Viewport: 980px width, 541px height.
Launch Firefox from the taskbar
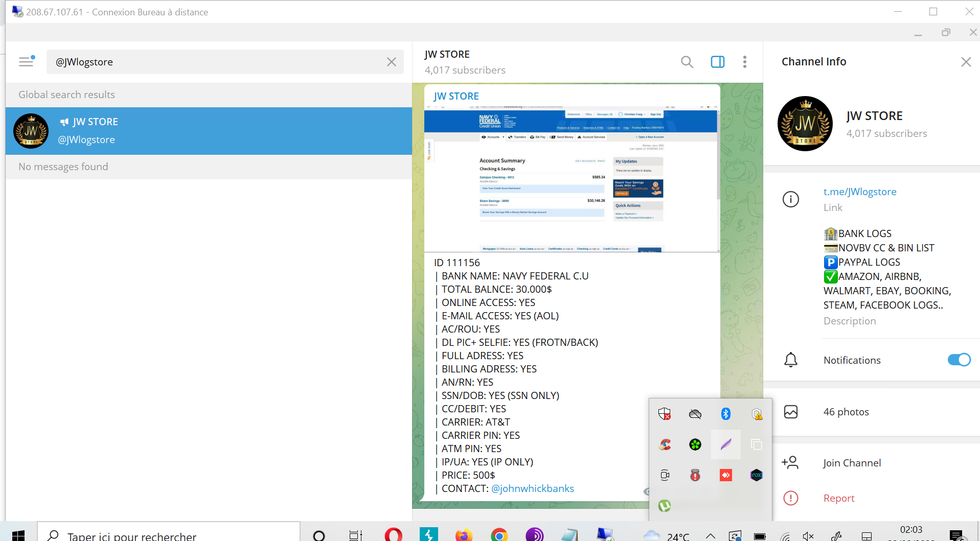(x=464, y=535)
